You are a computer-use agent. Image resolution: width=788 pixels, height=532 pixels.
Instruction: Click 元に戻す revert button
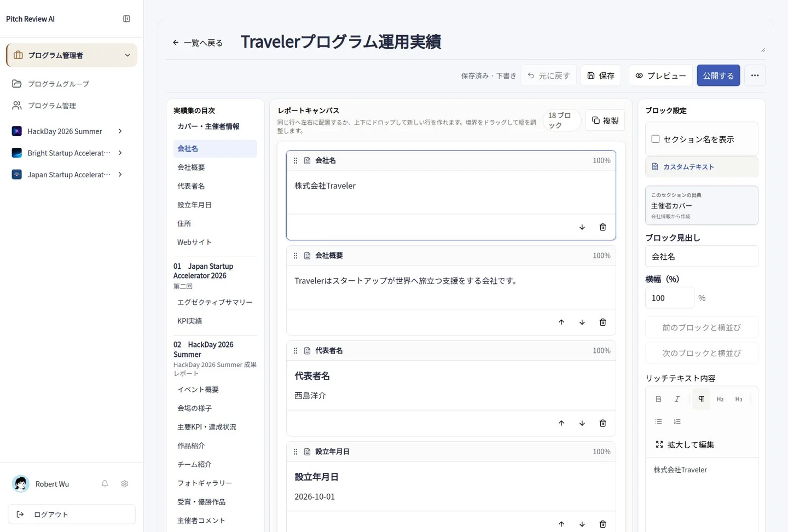(548, 76)
